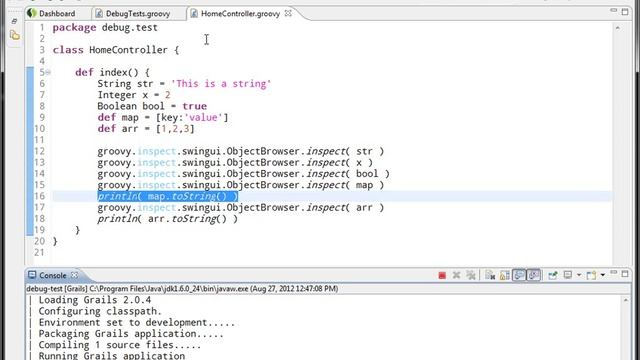Toggle Scroll Lock in the console

tap(504, 276)
